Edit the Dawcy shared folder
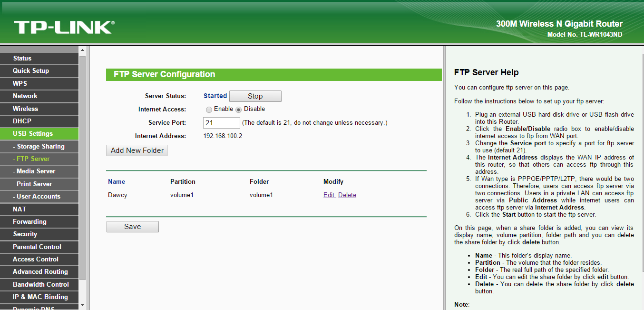Viewport: 644px width, 310px height. (x=329, y=195)
